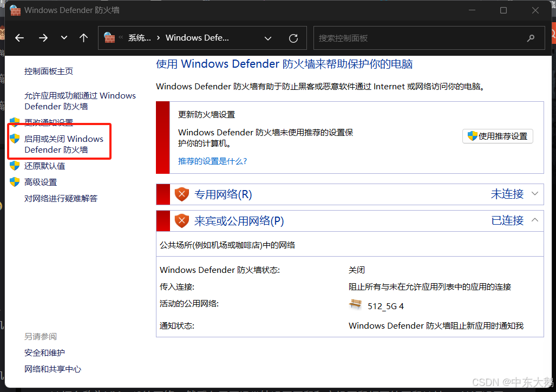The width and height of the screenshot is (556, 392).
Task: Click the 专用网络(R) section header
Action: click(350, 194)
